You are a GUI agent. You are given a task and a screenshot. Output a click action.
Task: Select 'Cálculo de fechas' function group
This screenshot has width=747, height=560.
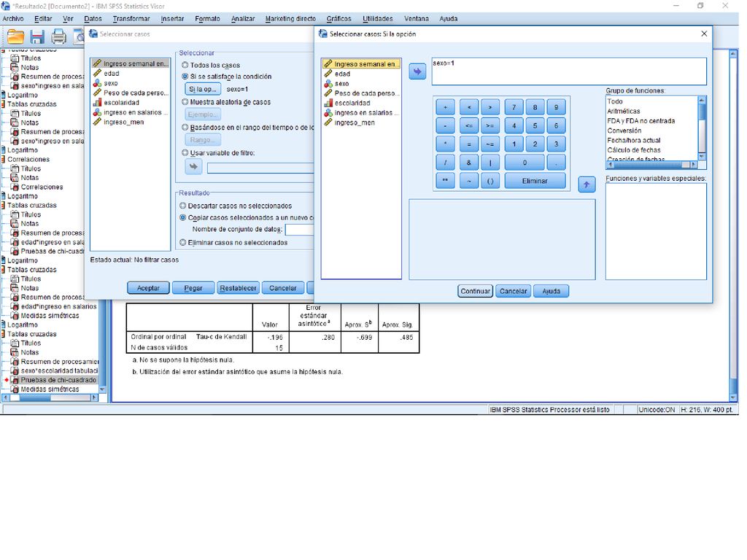pyautogui.click(x=634, y=150)
